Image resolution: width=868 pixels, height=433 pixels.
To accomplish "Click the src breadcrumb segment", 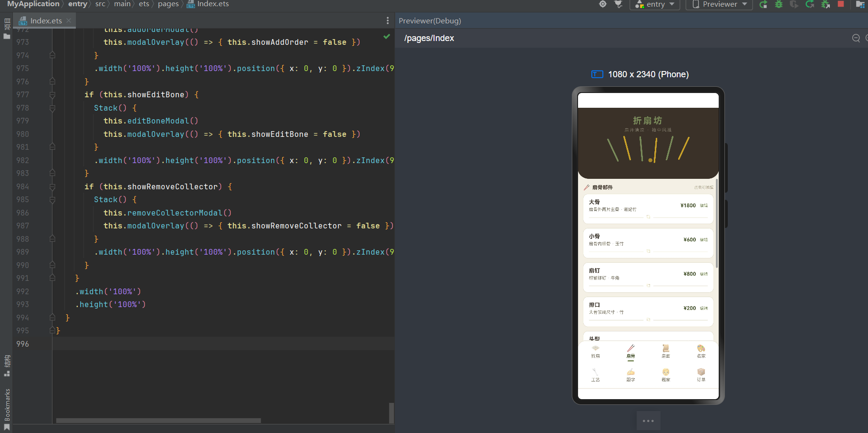I will [100, 4].
